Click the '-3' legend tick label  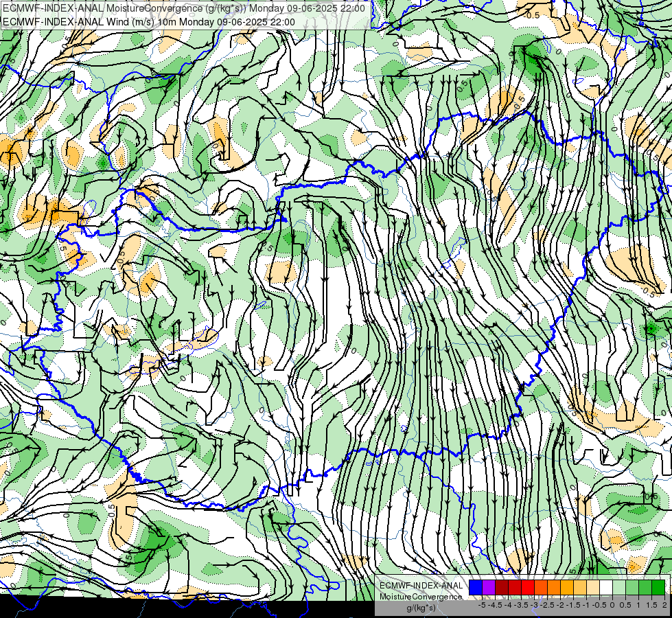click(535, 605)
